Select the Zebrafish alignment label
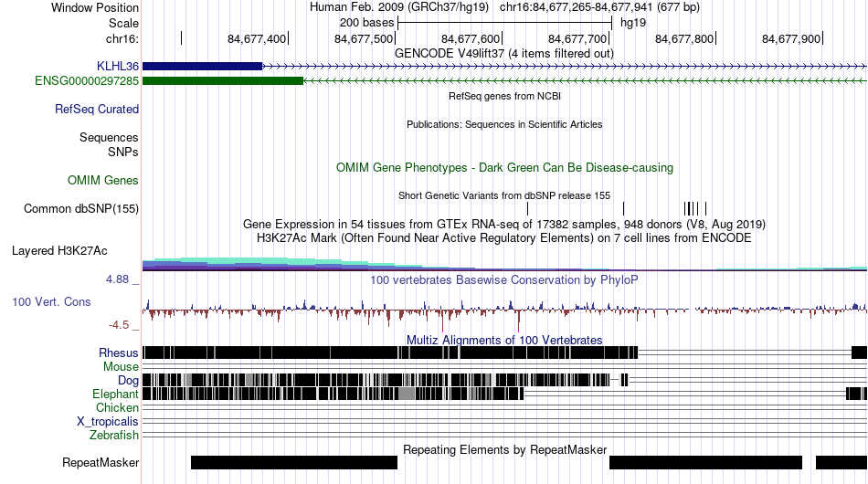The image size is (868, 484). [x=114, y=436]
